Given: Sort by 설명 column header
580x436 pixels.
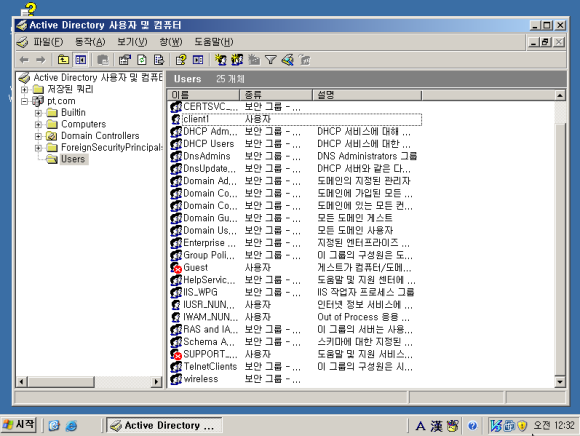Looking at the screenshot, I should pyautogui.click(x=367, y=95).
